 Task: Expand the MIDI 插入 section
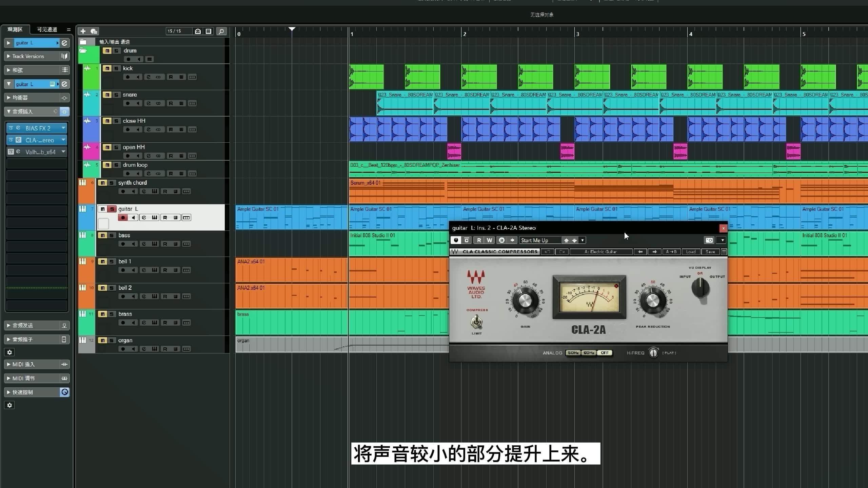pos(8,364)
